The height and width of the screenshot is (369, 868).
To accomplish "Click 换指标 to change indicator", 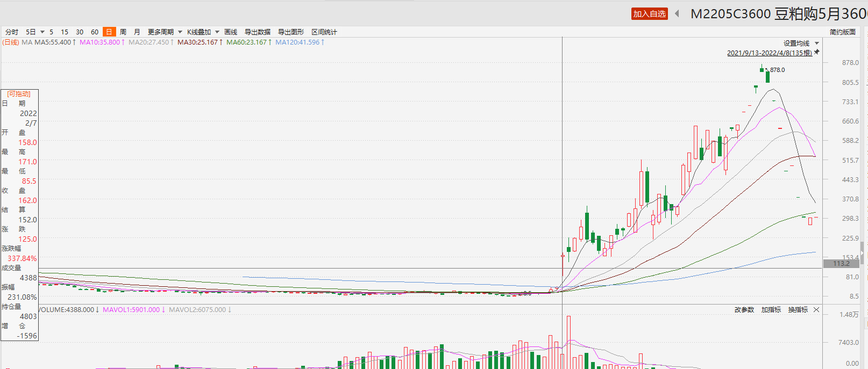I will pos(798,310).
